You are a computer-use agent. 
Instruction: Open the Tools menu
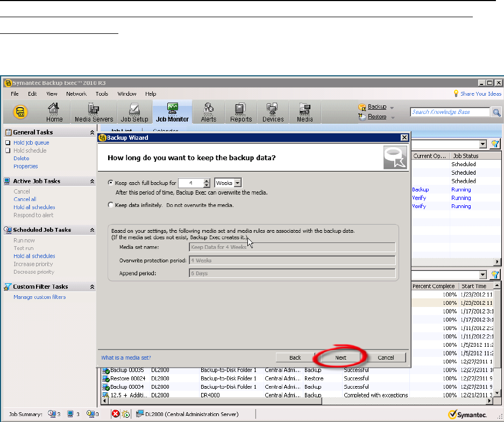pyautogui.click(x=102, y=94)
